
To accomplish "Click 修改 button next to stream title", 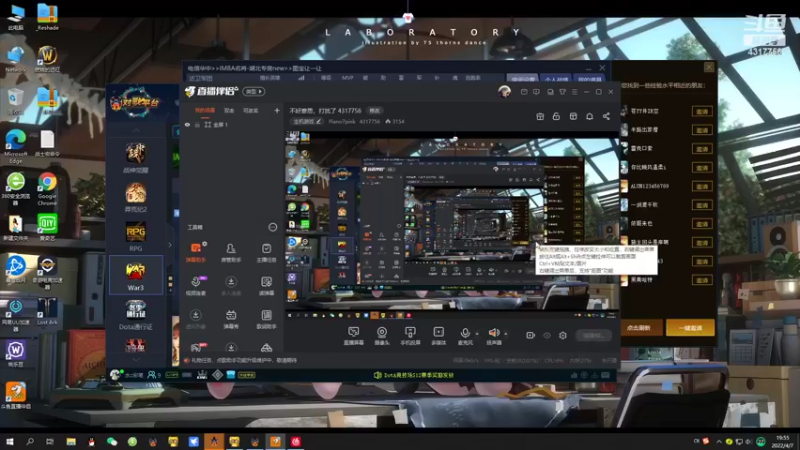I will [374, 110].
